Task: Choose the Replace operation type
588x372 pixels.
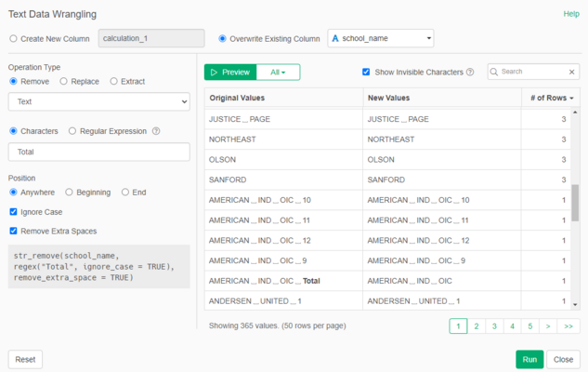Action: pyautogui.click(x=64, y=81)
